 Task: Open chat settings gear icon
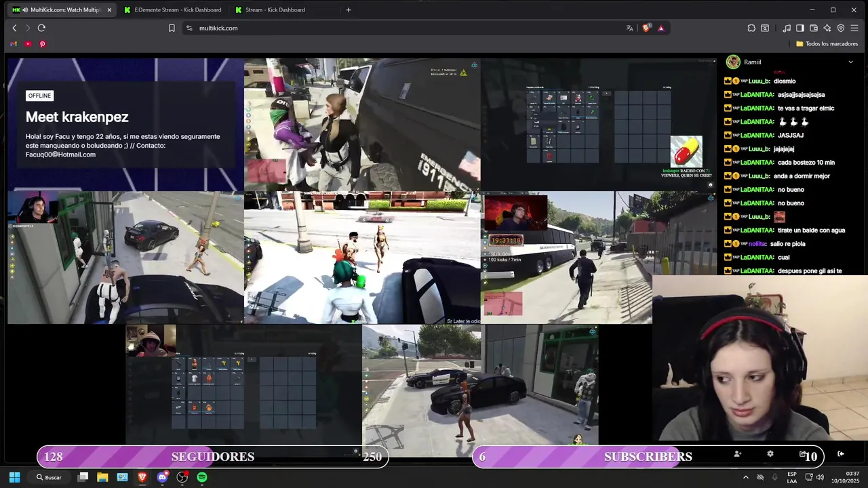[x=770, y=453]
